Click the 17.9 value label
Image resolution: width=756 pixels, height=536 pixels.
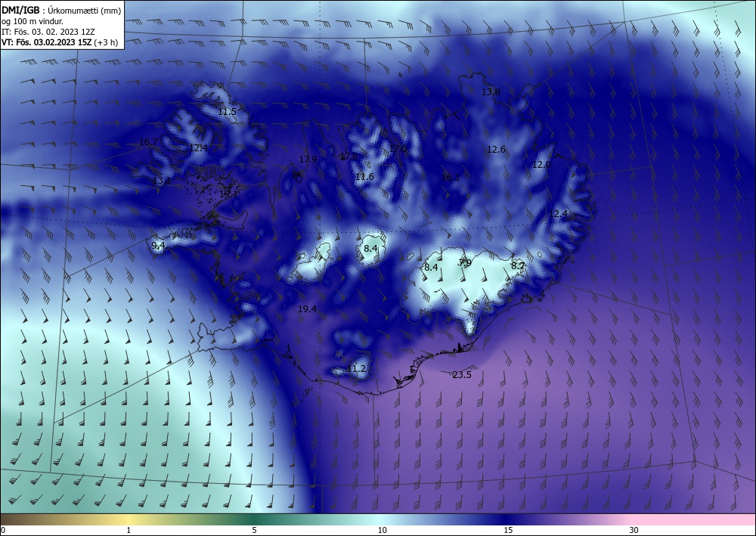point(308,159)
